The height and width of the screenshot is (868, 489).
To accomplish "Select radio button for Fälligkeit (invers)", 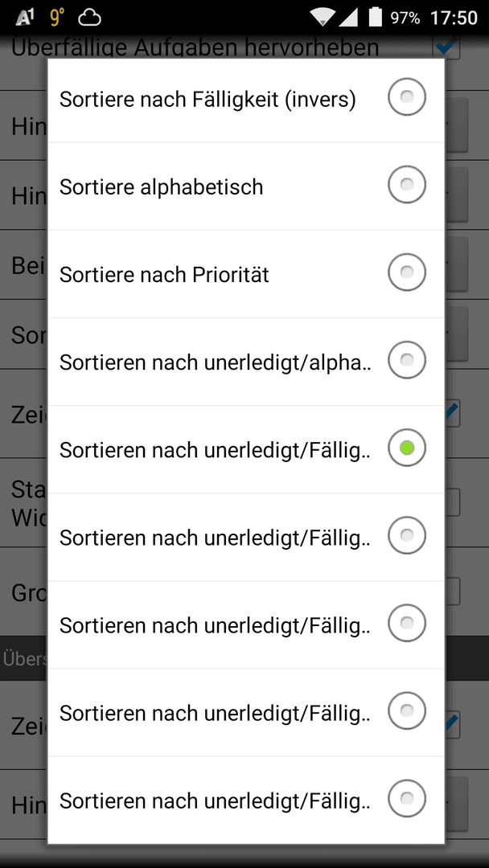I will coord(406,97).
